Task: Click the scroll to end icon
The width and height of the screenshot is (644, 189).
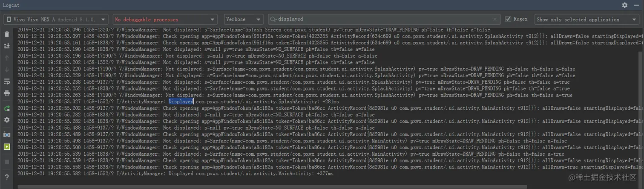Action: pyautogui.click(x=6, y=46)
